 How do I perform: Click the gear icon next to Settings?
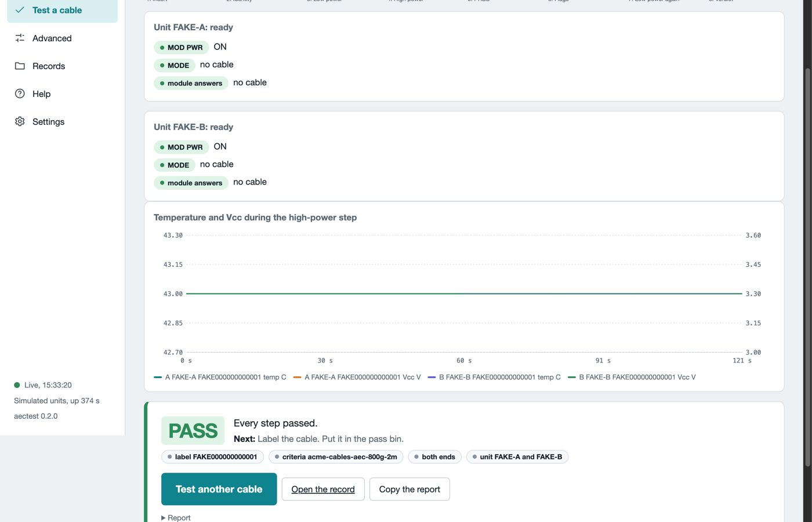click(x=20, y=121)
